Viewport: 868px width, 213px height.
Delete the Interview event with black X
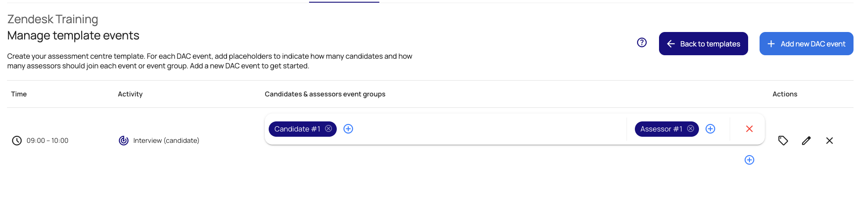point(829,141)
